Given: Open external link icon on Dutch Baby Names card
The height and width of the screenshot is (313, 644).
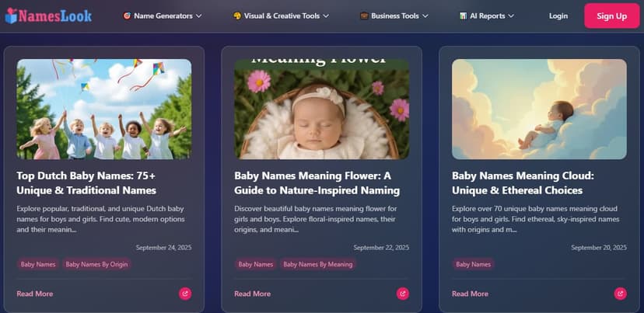Looking at the screenshot, I should 184,294.
